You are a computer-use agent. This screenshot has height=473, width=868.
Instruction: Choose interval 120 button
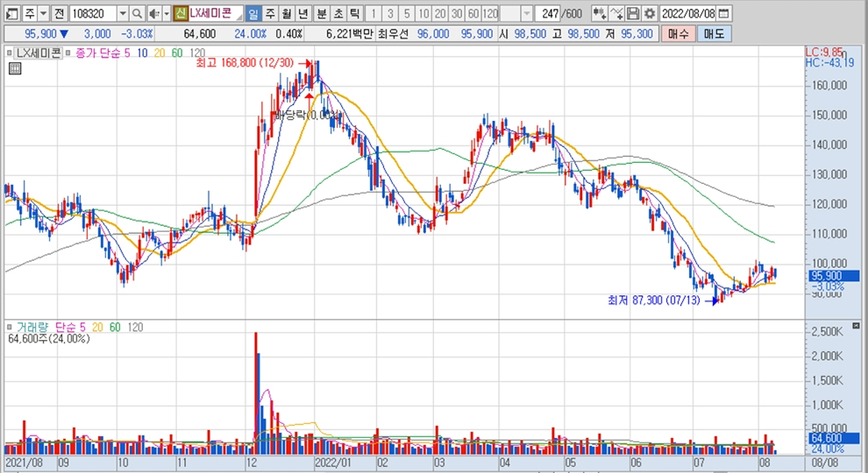click(x=490, y=13)
